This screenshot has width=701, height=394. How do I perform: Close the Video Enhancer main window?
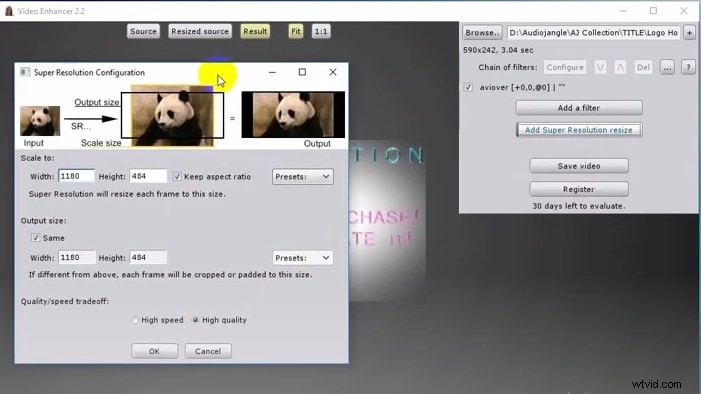pos(684,11)
